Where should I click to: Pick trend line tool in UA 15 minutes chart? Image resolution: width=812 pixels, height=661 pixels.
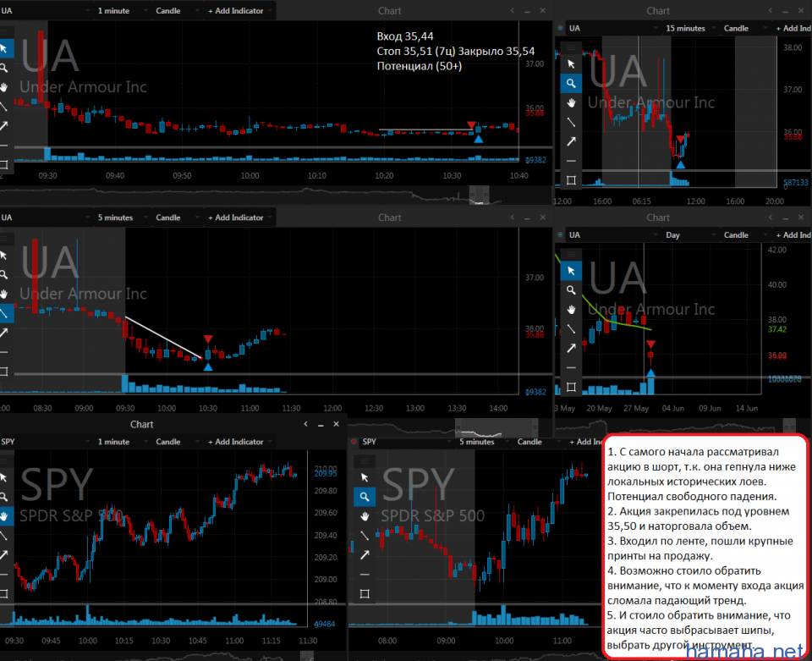[571, 122]
